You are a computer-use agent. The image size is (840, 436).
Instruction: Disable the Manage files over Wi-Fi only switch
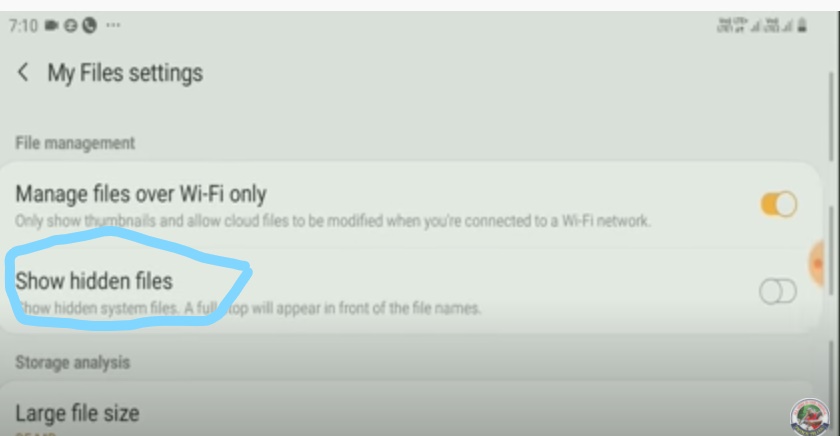pos(778,204)
